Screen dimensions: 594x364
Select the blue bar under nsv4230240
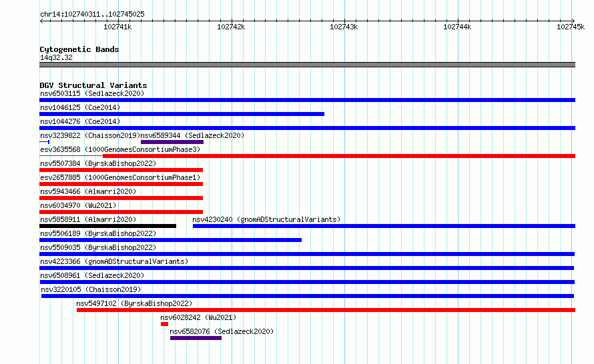pyautogui.click(x=384, y=226)
